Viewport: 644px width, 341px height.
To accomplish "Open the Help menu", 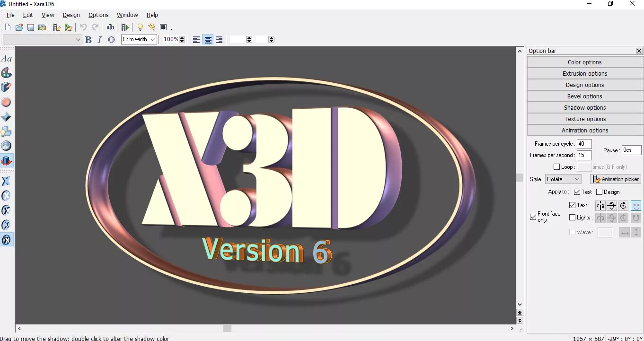I will coord(152,15).
